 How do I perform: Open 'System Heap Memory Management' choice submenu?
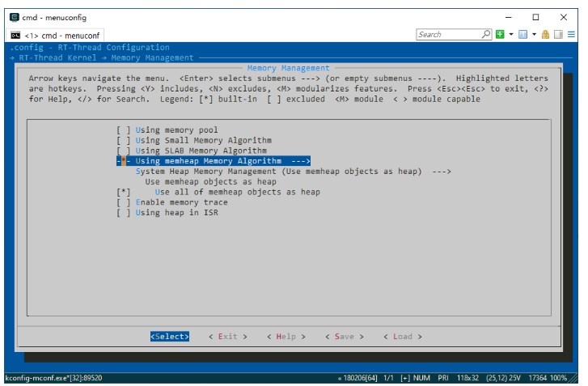click(294, 172)
